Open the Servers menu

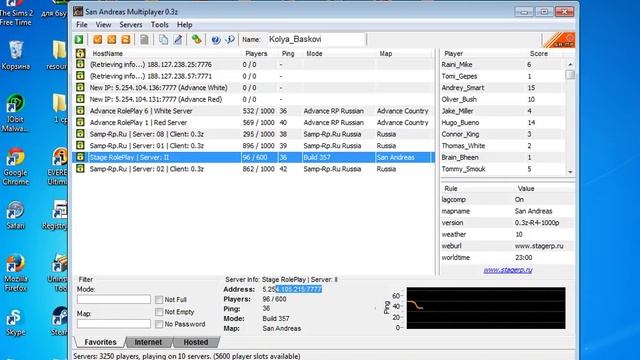click(131, 25)
